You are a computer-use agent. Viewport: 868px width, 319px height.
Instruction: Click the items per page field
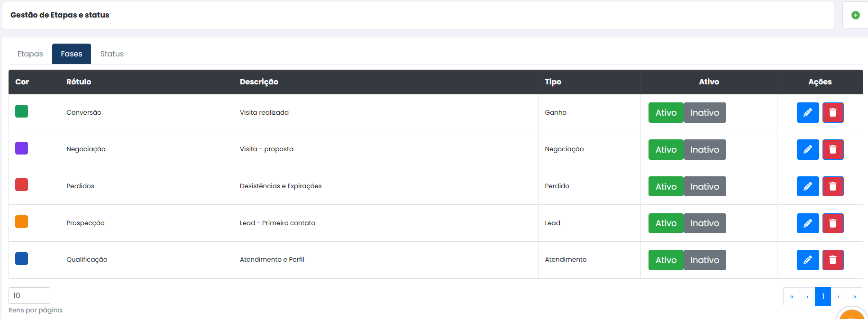point(29,295)
